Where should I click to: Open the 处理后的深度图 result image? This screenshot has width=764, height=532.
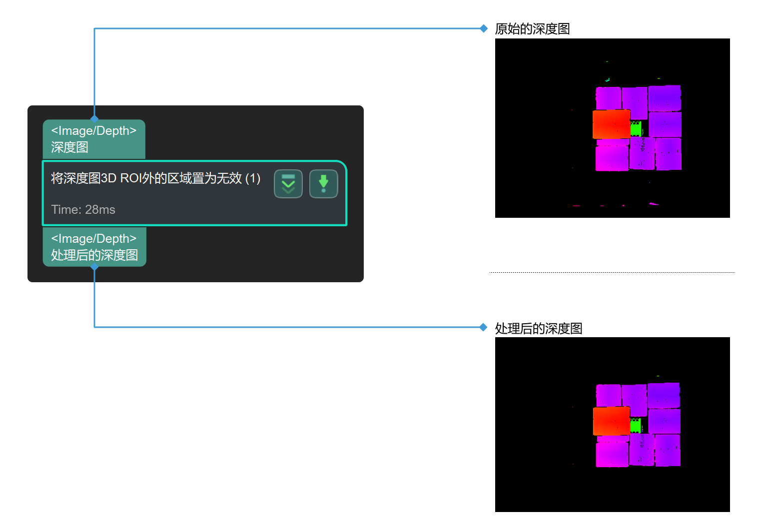[x=612, y=425]
